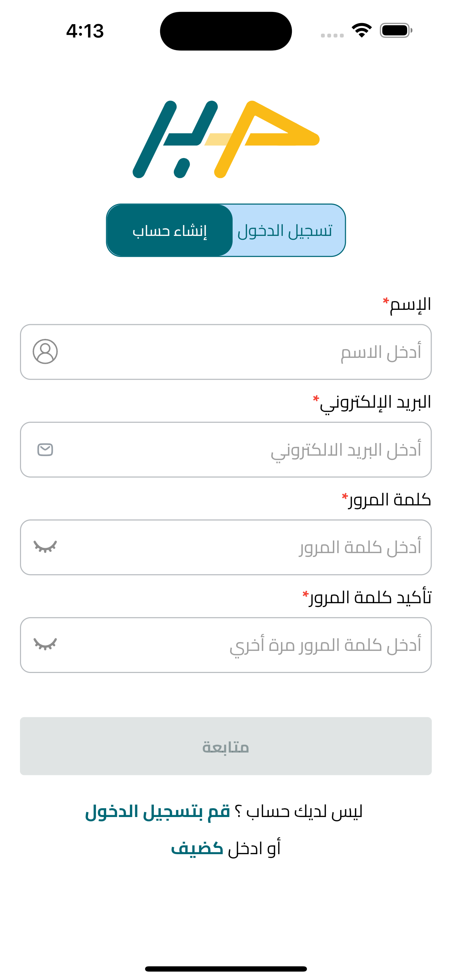Switch to تسجيل الدخول tab

[x=285, y=231]
